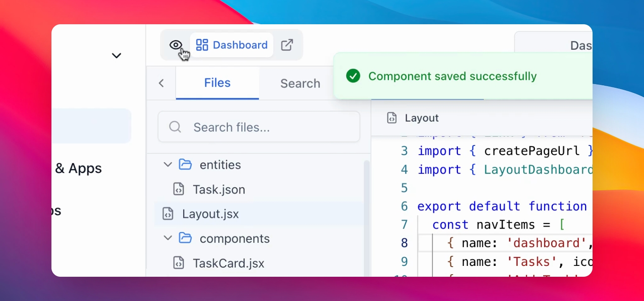Click the green checkmark in the saved toast

pos(353,76)
